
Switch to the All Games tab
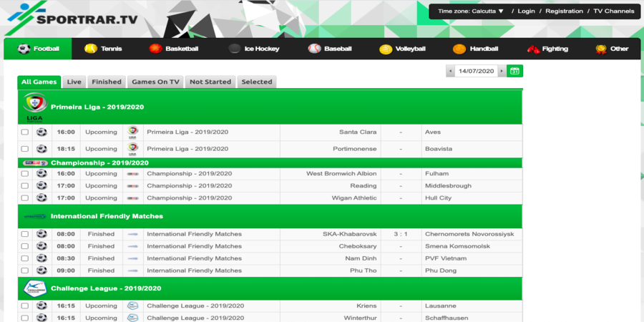tap(39, 82)
